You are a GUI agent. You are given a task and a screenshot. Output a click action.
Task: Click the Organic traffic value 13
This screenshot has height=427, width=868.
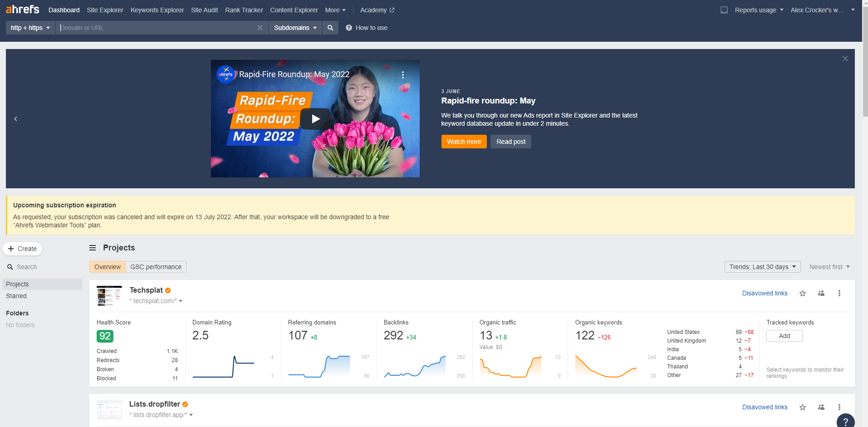pyautogui.click(x=486, y=335)
